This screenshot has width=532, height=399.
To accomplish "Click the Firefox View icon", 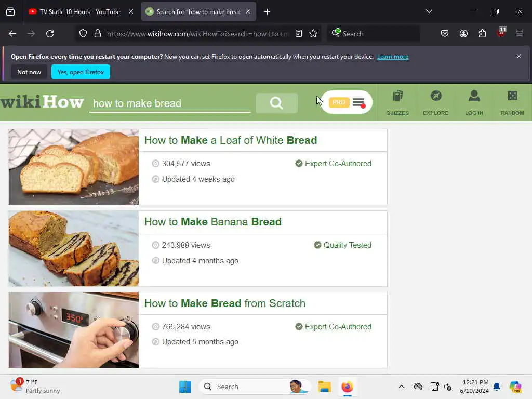I will 10,12.
